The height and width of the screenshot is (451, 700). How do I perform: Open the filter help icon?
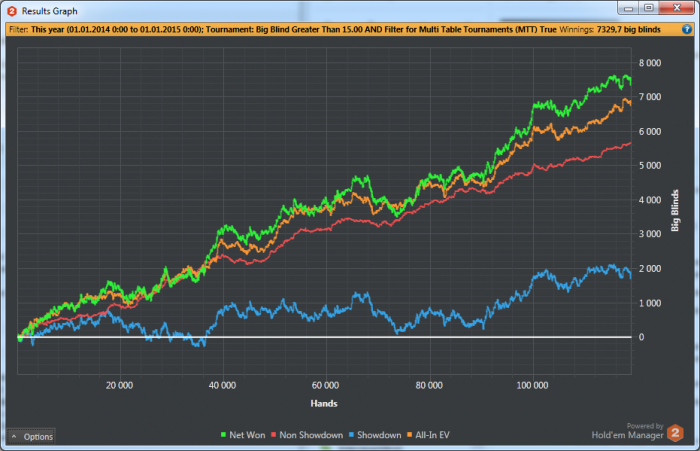tap(687, 29)
